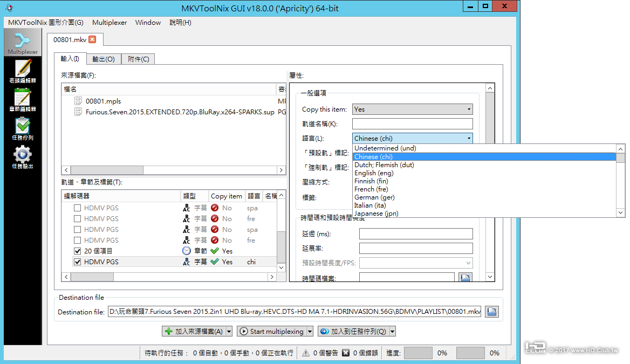Switch to the 輸入(I) input tab
The width and height of the screenshot is (630, 364).
70,59
